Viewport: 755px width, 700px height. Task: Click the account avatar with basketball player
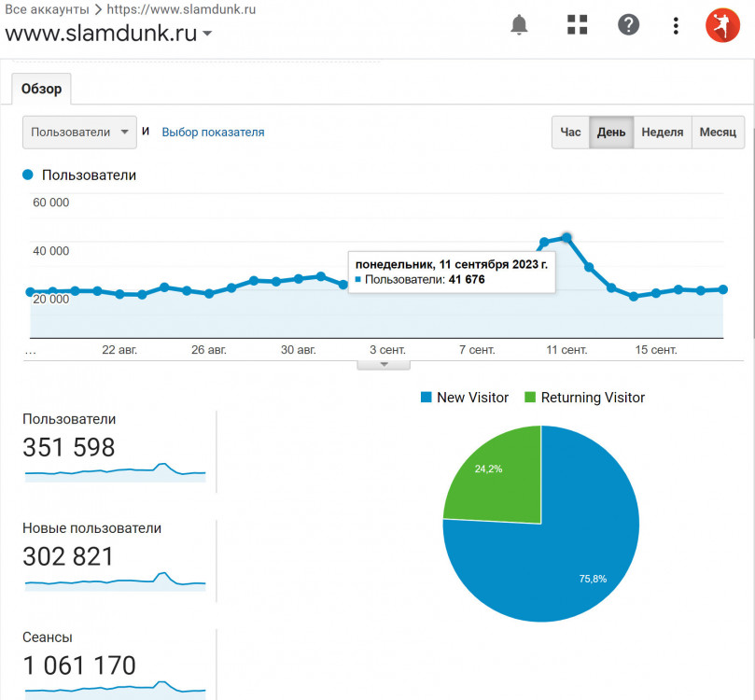point(721,25)
